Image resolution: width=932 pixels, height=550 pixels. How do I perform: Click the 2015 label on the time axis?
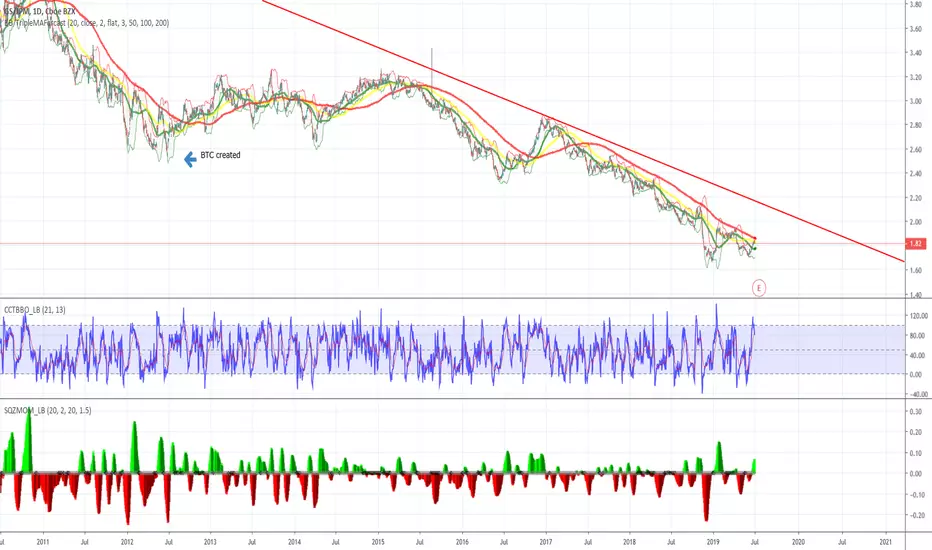[378, 542]
